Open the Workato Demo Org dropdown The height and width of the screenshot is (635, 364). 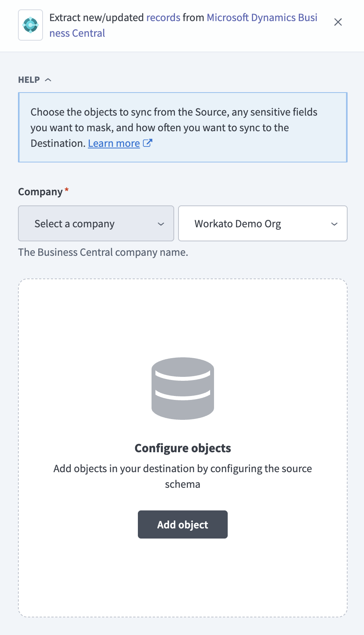(x=263, y=223)
